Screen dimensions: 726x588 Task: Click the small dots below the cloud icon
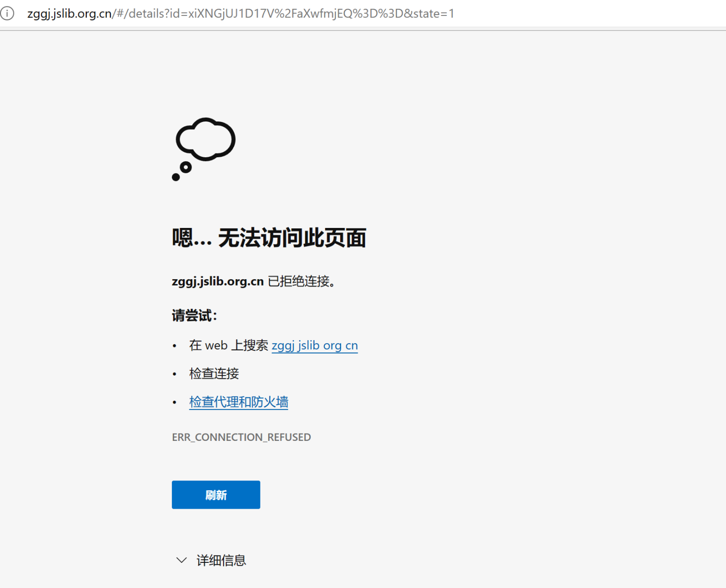tap(181, 172)
